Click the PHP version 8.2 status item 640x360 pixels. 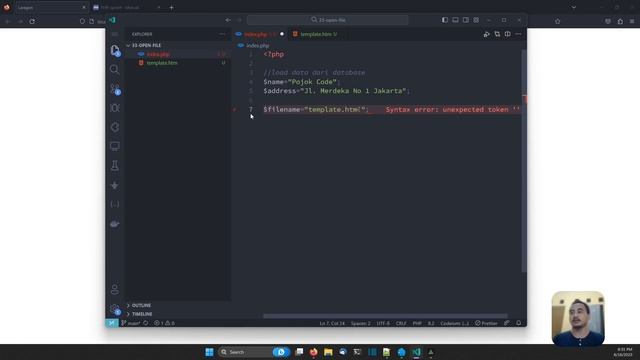coord(431,323)
